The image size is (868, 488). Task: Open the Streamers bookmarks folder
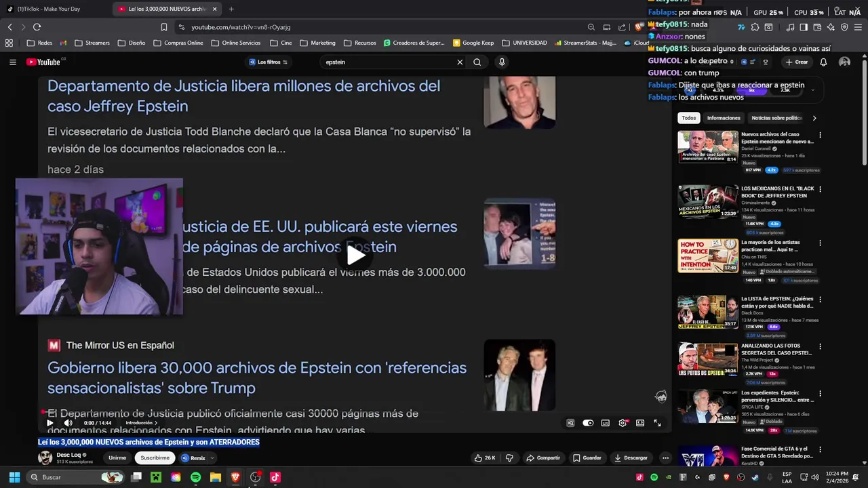click(92, 43)
